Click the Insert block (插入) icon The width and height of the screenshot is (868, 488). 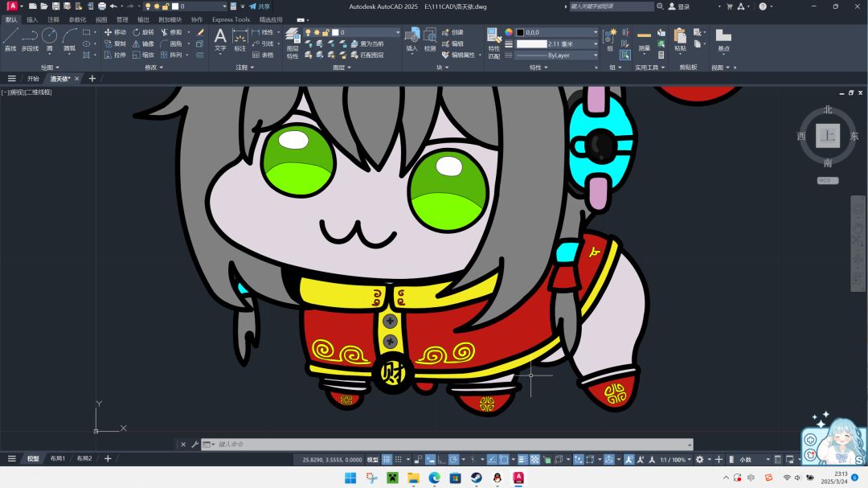(411, 40)
